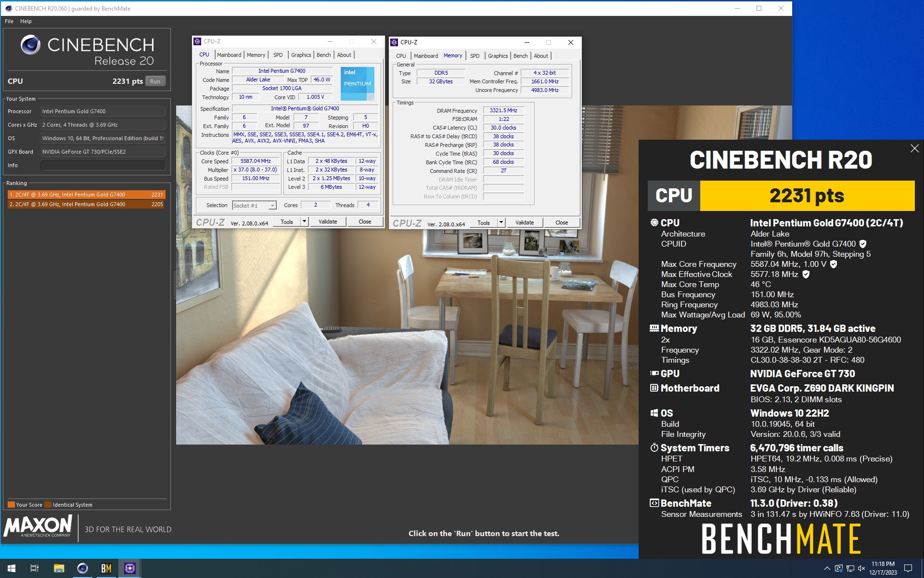Click the Core Speed value 5587.04 MHz
Viewport: 924px width, 578px height.
(256, 161)
